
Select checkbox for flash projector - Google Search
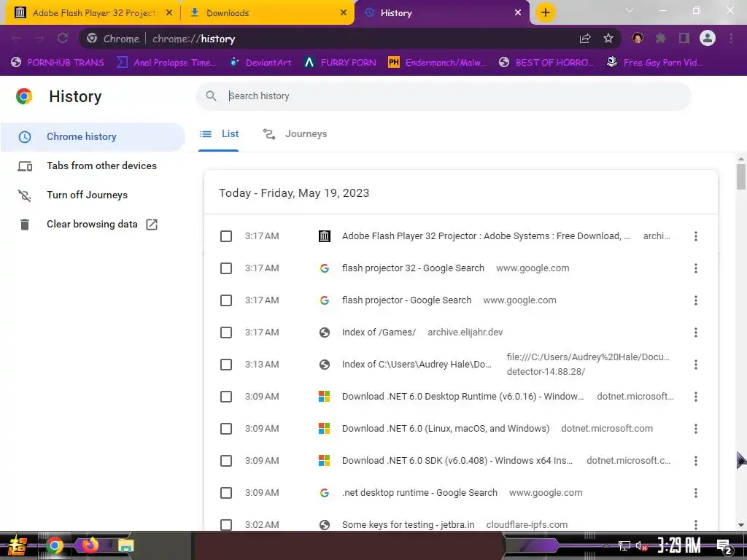click(226, 300)
